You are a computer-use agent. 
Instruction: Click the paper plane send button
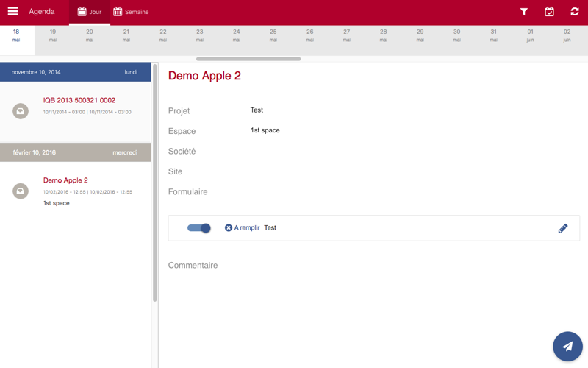click(567, 346)
